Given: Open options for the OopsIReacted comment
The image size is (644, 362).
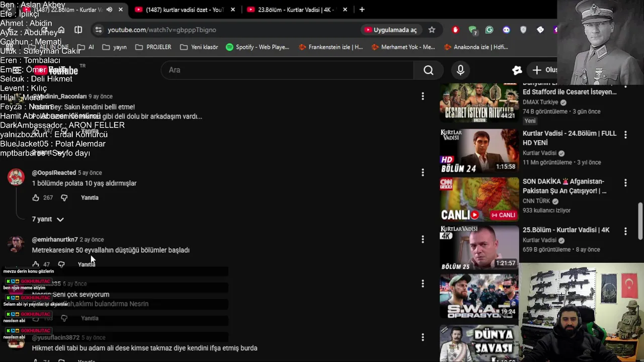Looking at the screenshot, I should (423, 172).
